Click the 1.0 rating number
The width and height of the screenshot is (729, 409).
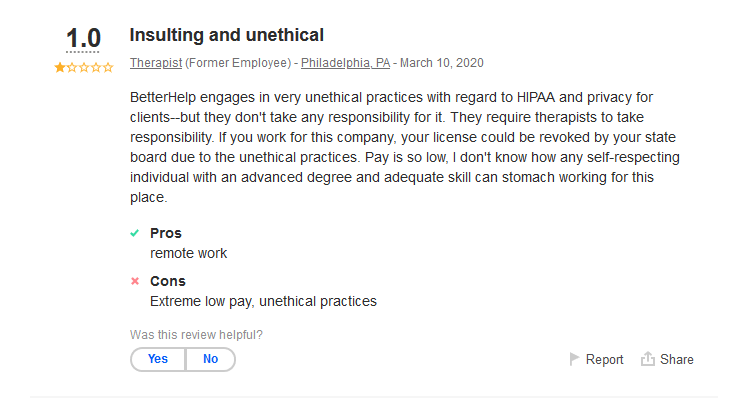83,39
